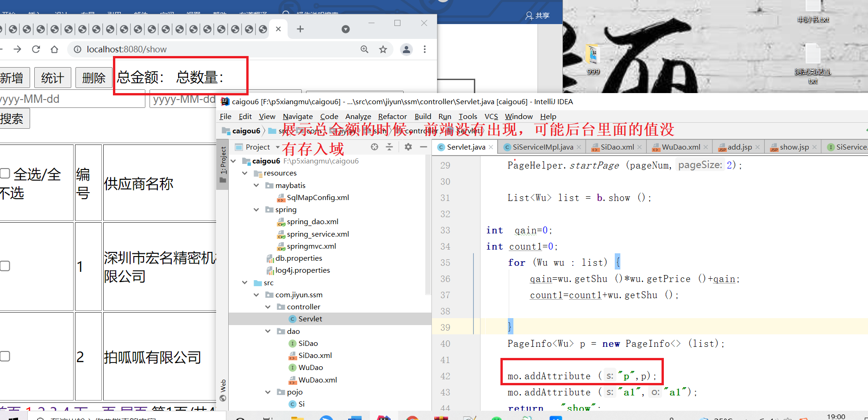Go to browser home page icon
Viewport: 868px width, 420px height.
coord(55,49)
